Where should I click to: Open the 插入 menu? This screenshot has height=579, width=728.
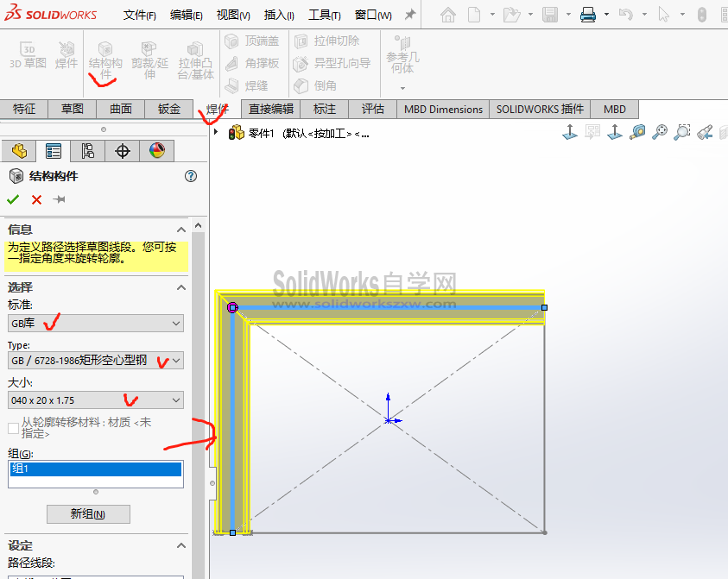276,14
